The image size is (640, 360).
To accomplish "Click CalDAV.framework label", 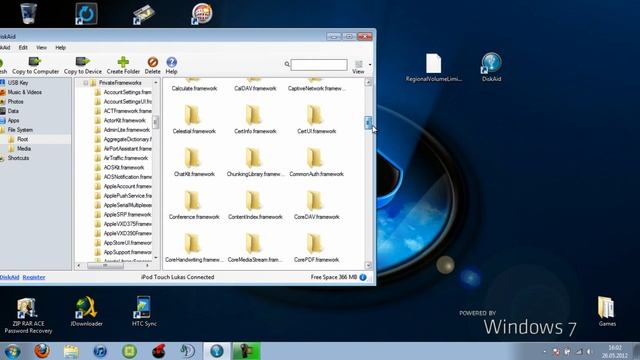I will [x=255, y=88].
